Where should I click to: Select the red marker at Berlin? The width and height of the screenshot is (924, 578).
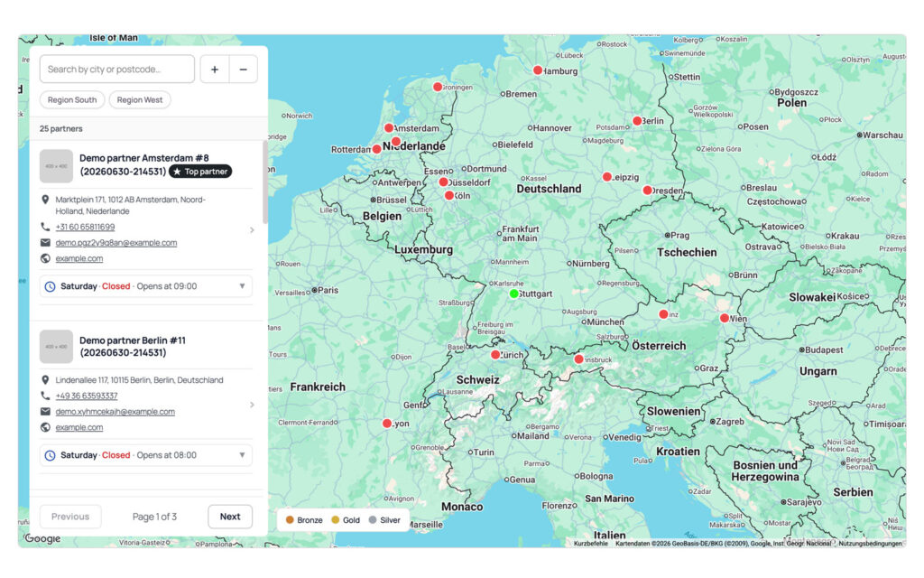[637, 121]
